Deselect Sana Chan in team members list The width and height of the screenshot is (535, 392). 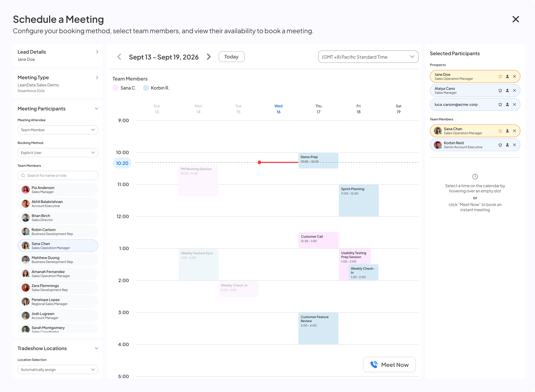58,246
